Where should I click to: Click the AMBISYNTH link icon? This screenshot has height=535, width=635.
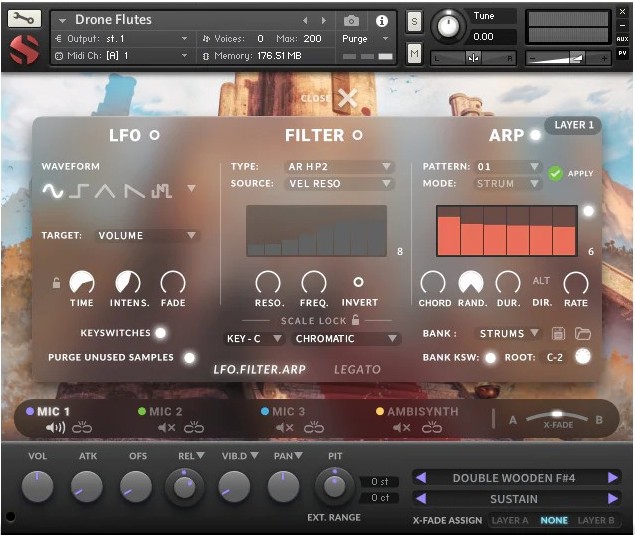point(432,427)
